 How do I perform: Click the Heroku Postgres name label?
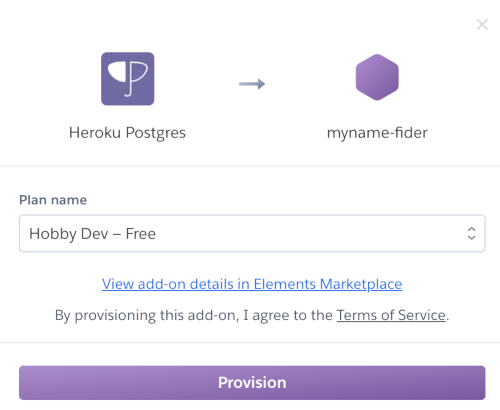point(127,133)
